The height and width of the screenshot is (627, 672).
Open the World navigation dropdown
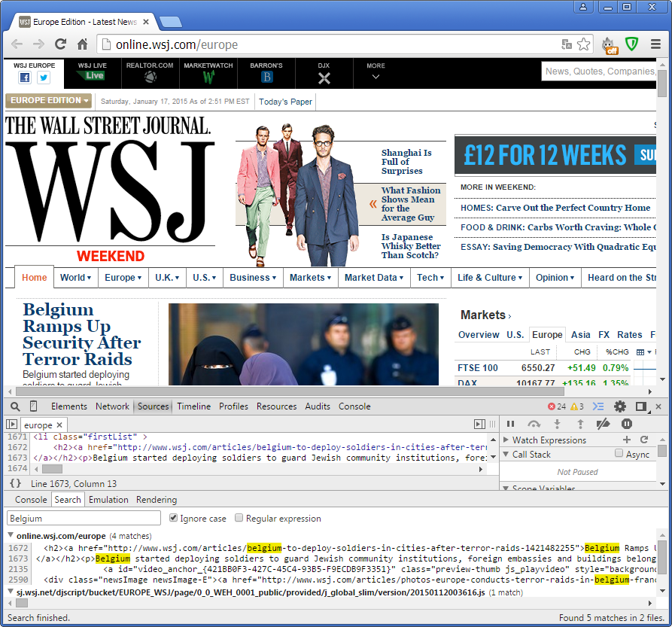click(x=75, y=278)
